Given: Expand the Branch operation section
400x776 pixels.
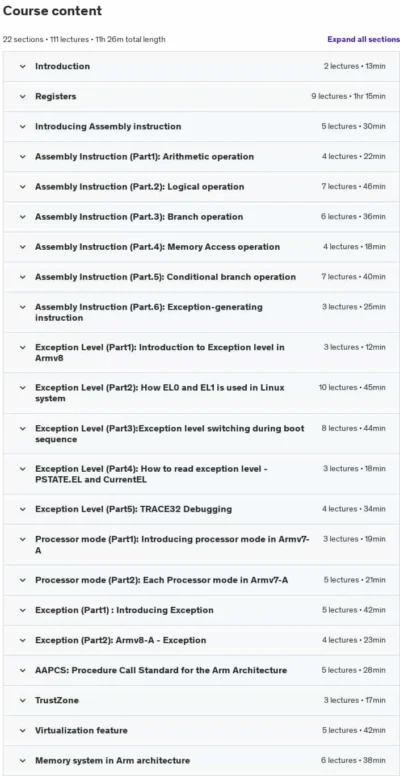Looking at the screenshot, I should (x=201, y=217).
